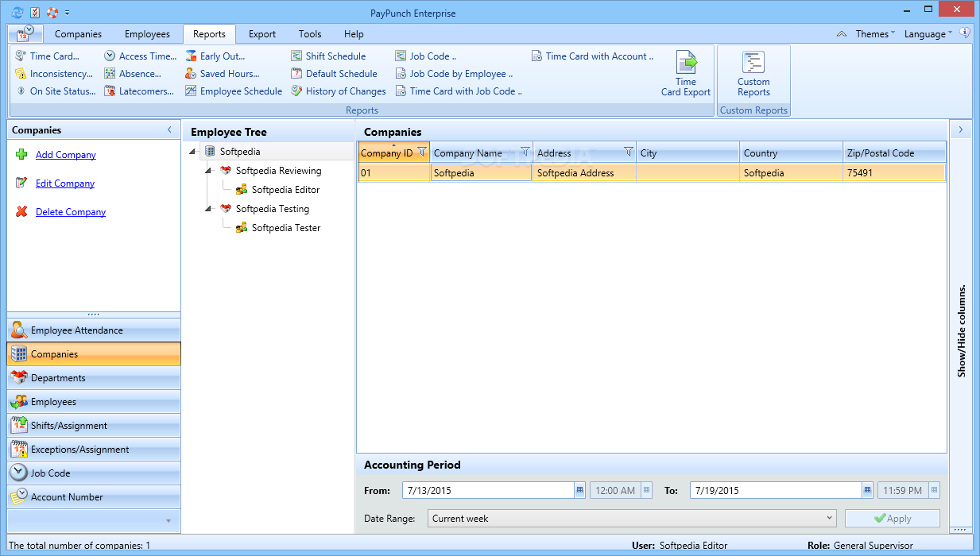Click the Apply button
This screenshot has height=556, width=980.
pos(893,519)
